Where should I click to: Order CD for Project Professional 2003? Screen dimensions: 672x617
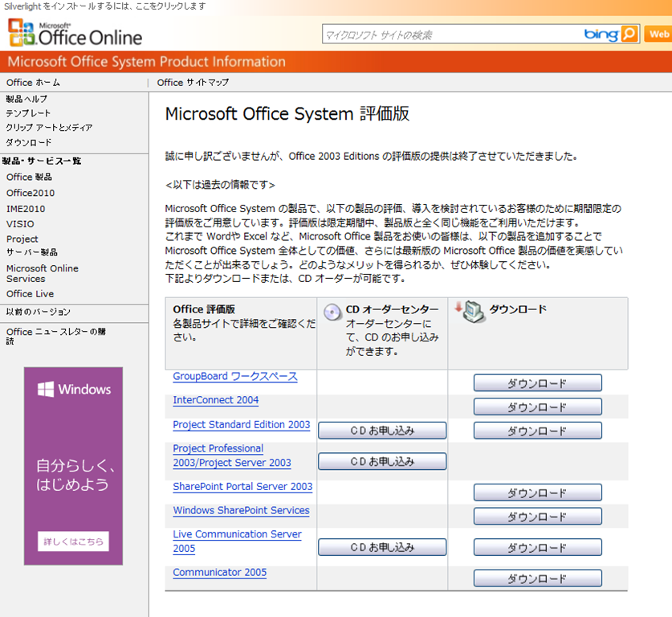pyautogui.click(x=382, y=462)
